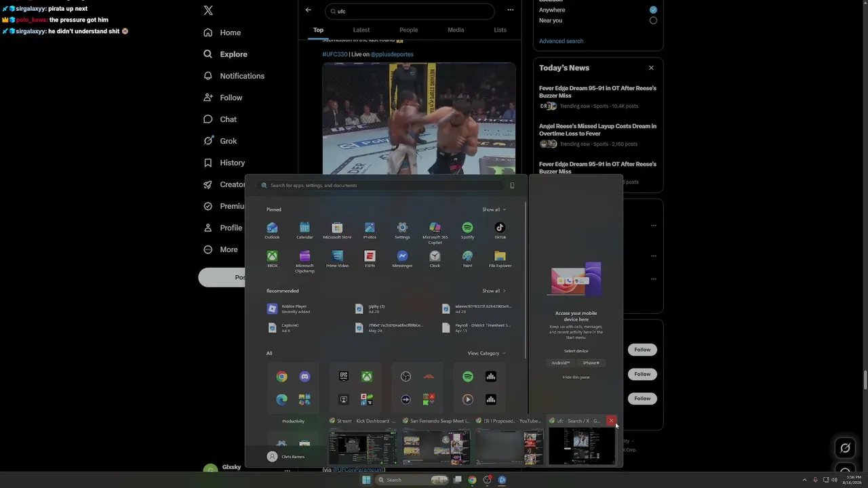Open Settings from the pinned apps
Screen dimensions: 868x488
(402, 230)
